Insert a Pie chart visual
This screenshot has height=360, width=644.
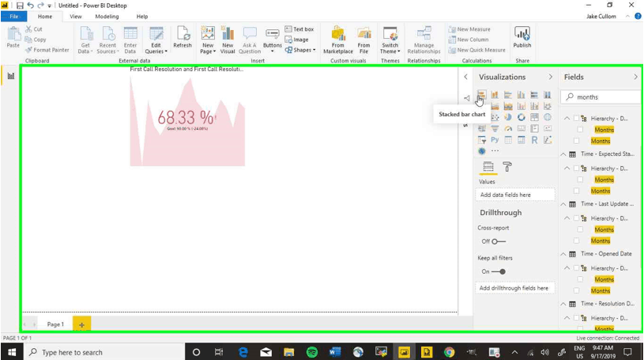click(508, 118)
